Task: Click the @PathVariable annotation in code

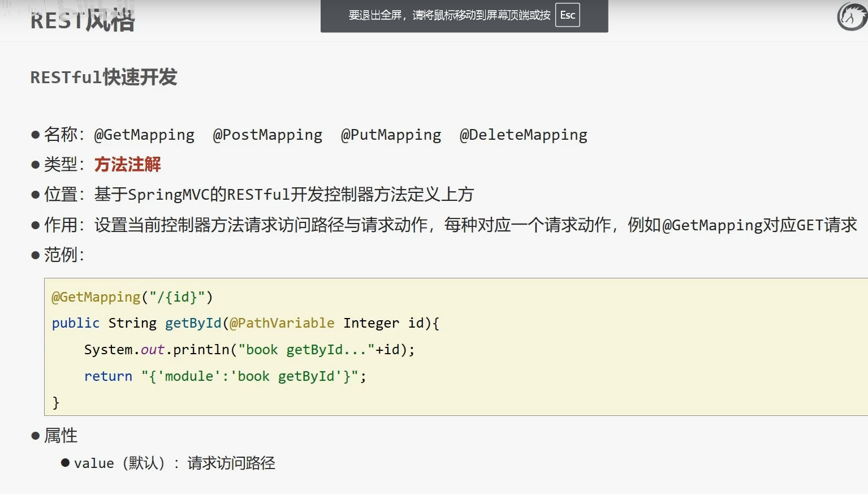Action: 282,323
